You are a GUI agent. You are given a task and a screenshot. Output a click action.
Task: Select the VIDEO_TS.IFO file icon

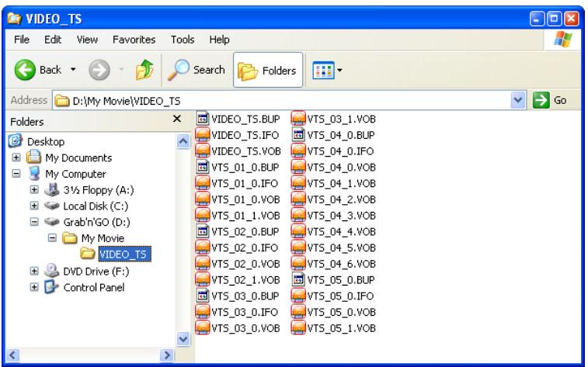[x=204, y=135]
